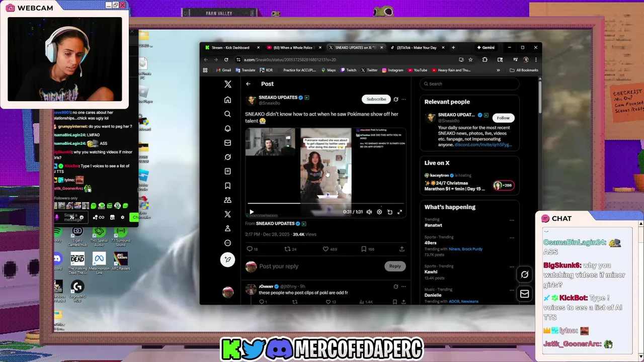
Task: Expand hidden bookmarks bar chevron
Action: click(498, 70)
